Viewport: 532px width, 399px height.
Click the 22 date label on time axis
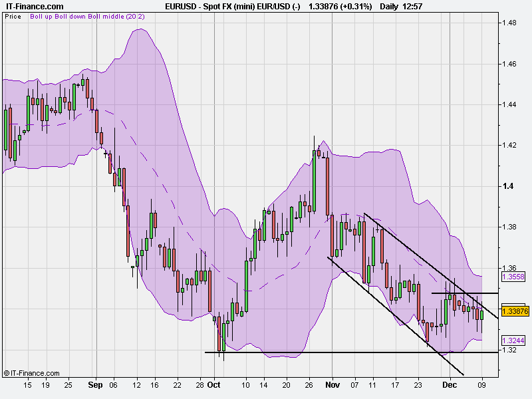[177, 385]
